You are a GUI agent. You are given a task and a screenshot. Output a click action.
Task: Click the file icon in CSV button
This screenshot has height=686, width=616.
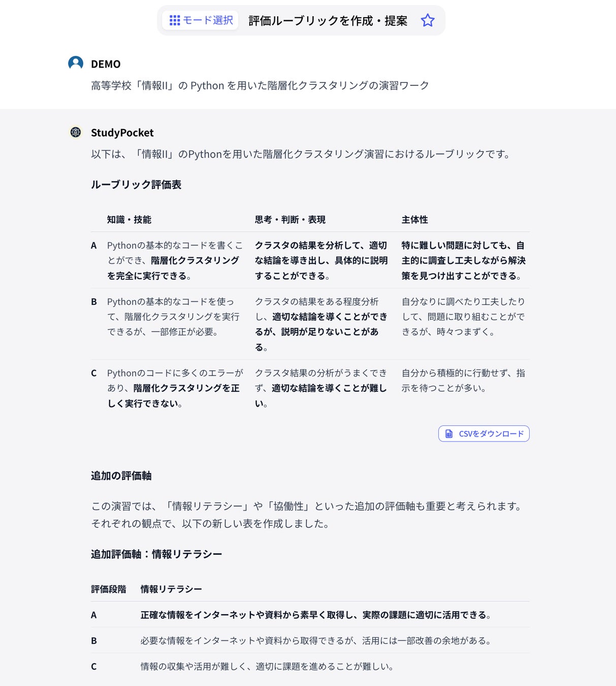449,433
